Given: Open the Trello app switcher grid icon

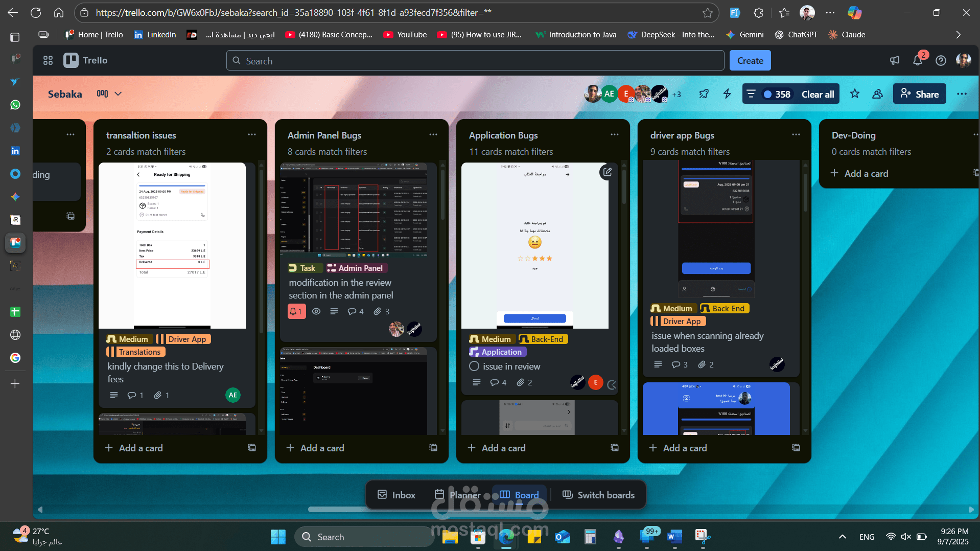Looking at the screenshot, I should pos(48,60).
